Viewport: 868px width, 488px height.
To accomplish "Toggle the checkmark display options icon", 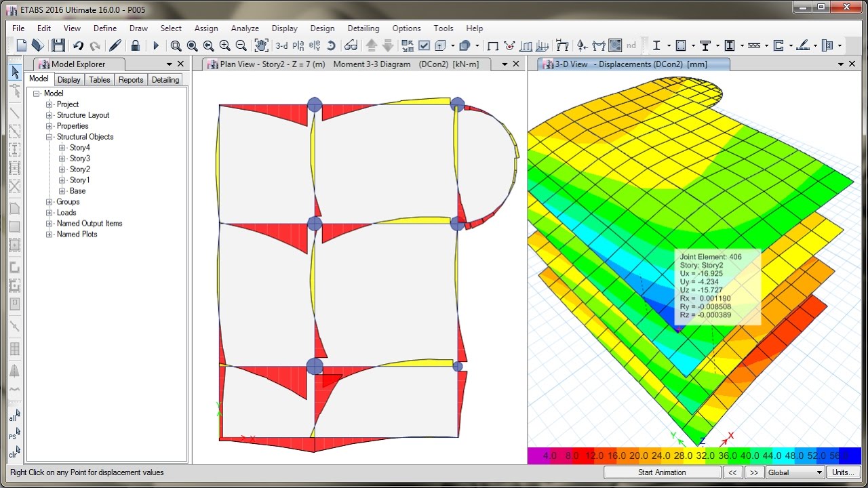I will 425,45.
